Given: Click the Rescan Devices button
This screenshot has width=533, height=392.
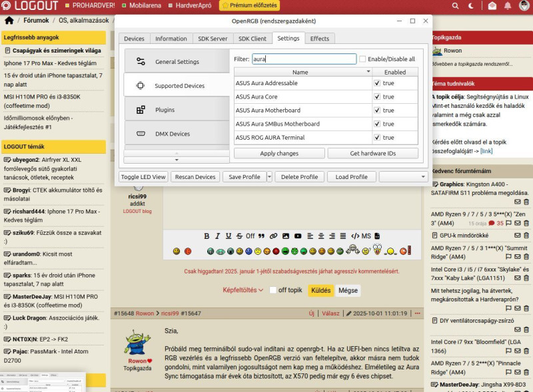Looking at the screenshot, I should [x=195, y=176].
